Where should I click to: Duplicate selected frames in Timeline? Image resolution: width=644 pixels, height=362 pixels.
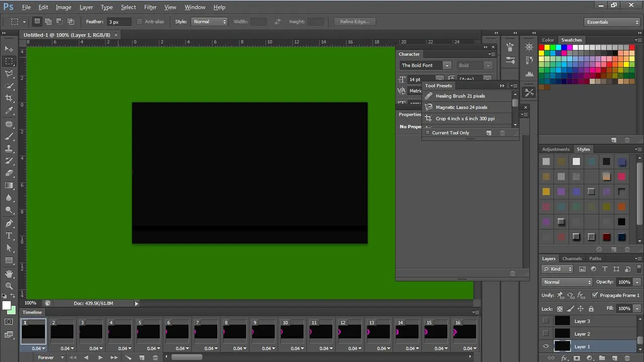tap(142, 357)
